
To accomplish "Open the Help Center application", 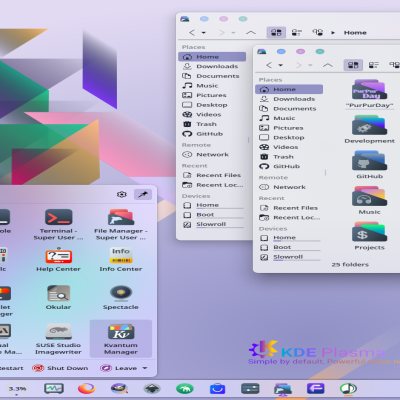I will [58, 260].
